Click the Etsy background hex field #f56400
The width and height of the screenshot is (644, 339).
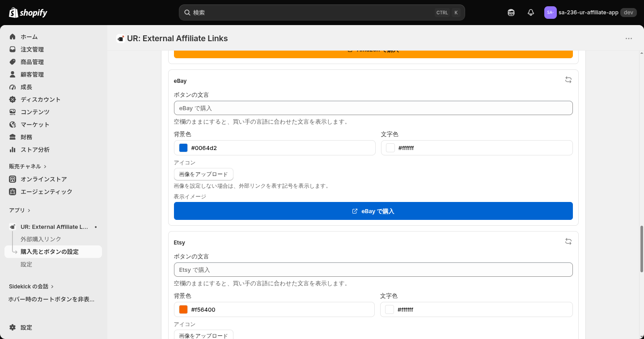(274, 309)
